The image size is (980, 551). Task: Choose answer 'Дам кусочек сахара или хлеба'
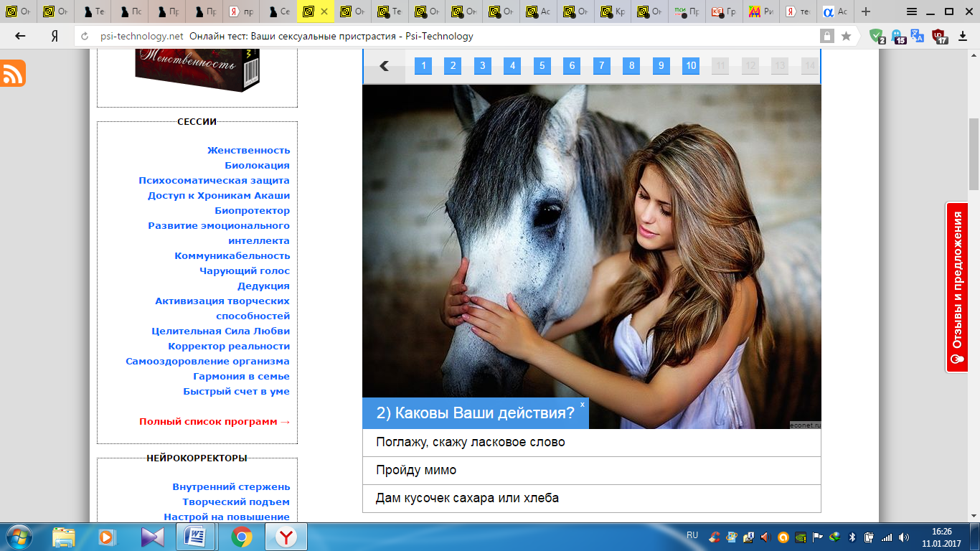tap(592, 499)
